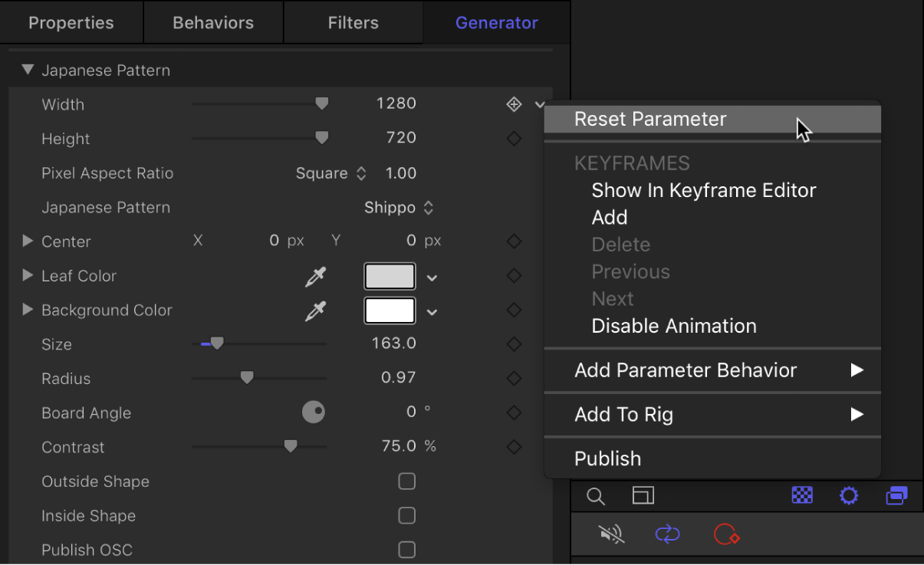Click the Width keyframe diamond icon
The width and height of the screenshot is (924, 565).
click(x=514, y=104)
